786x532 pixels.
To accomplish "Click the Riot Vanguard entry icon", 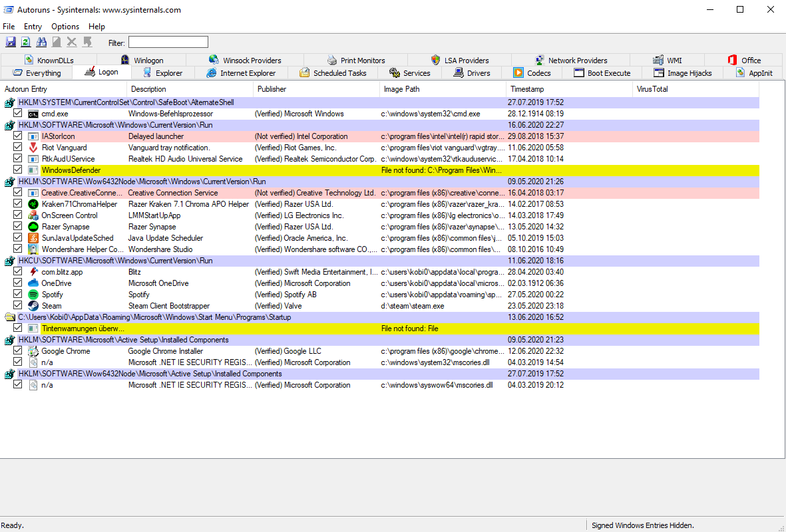I will [33, 148].
